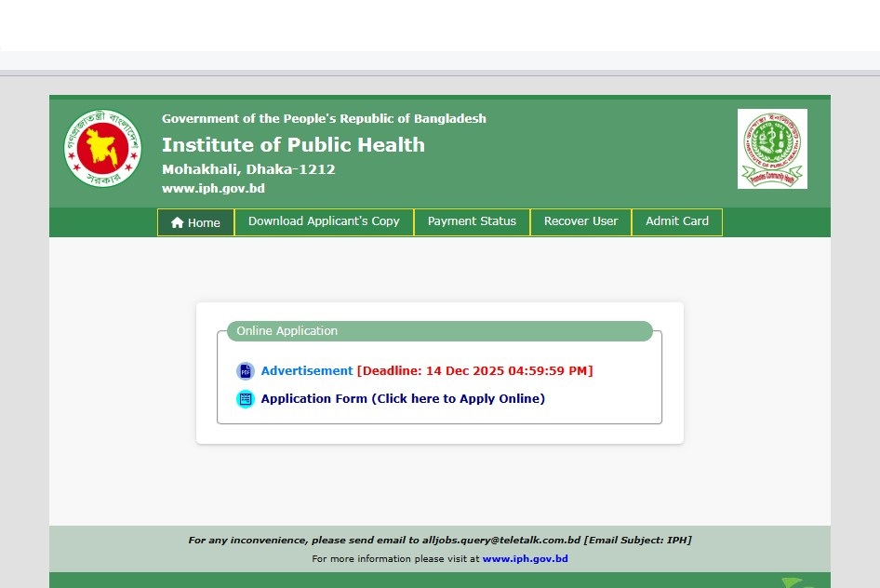This screenshot has height=588, width=880.
Task: Select the Recover User menu item
Action: tap(580, 221)
